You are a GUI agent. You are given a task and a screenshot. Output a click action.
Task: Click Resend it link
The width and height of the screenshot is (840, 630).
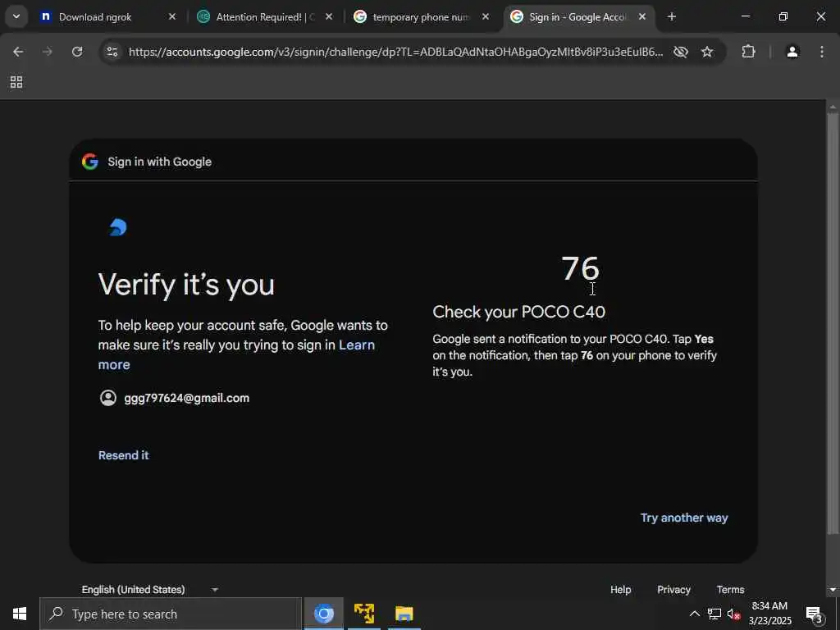pyautogui.click(x=124, y=455)
